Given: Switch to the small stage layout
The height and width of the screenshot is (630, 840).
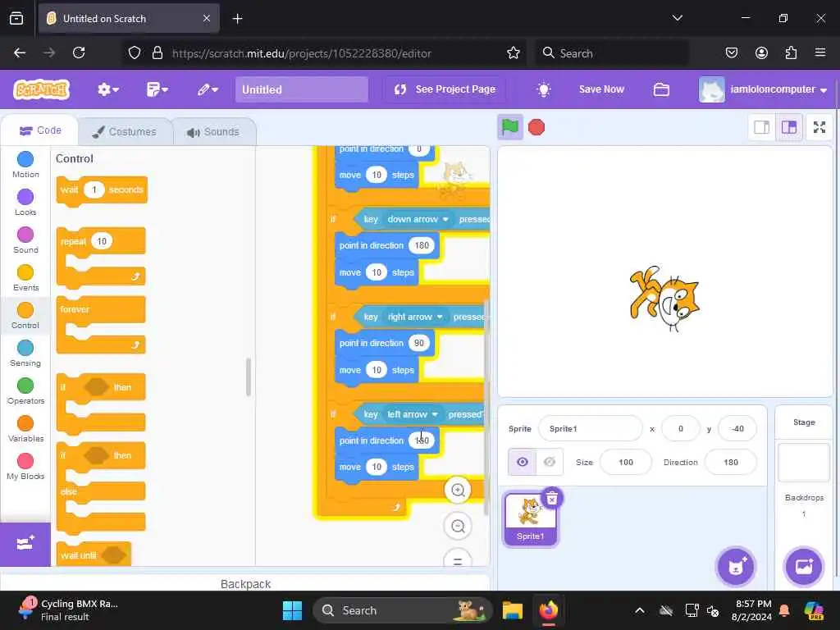Looking at the screenshot, I should [761, 127].
